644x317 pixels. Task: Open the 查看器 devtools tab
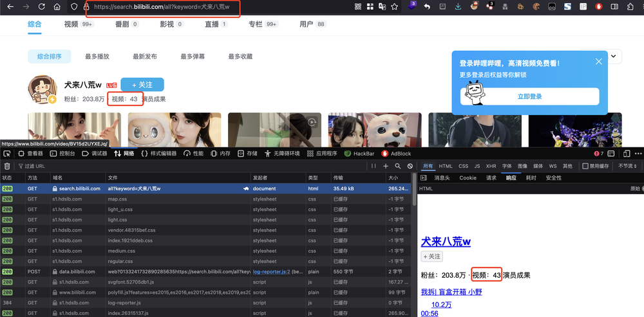pos(30,154)
